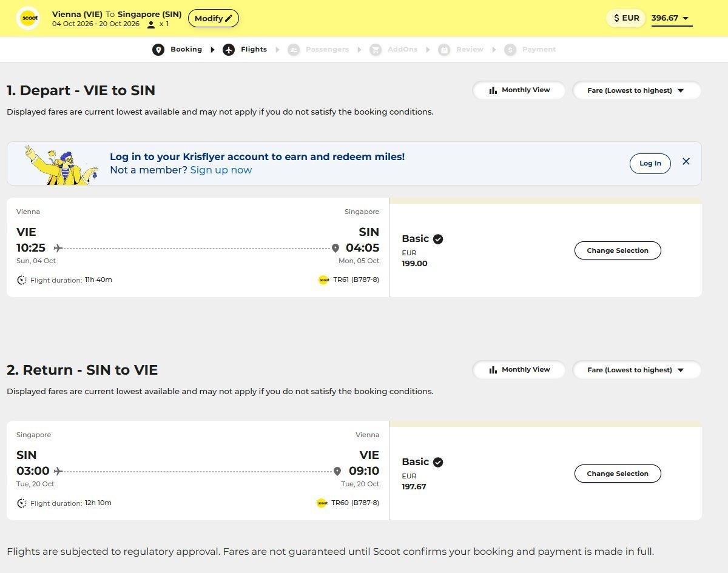Click the Payment dollar step icon
The width and height of the screenshot is (728, 573).
tap(510, 50)
